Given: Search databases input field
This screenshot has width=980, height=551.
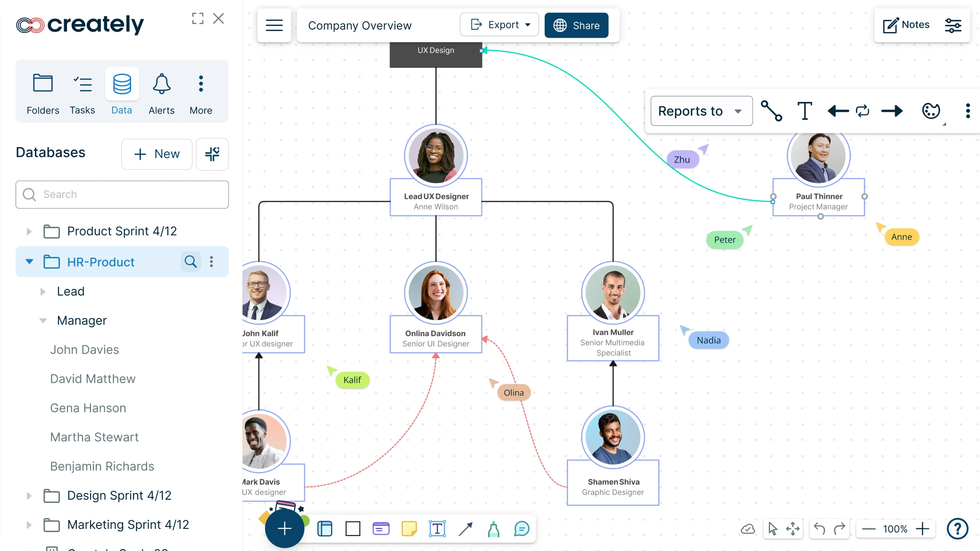Looking at the screenshot, I should 121,194.
